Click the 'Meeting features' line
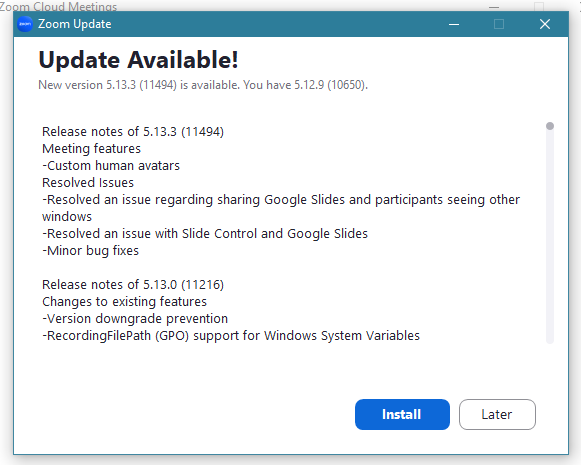581x465 pixels. 92,149
